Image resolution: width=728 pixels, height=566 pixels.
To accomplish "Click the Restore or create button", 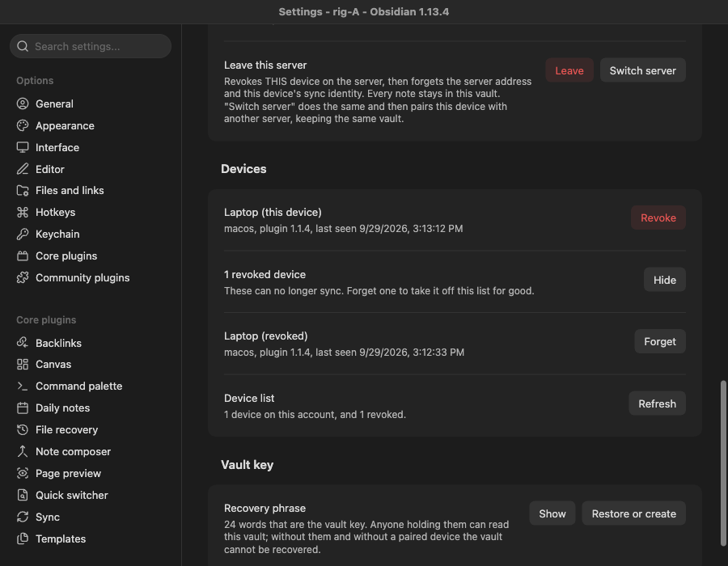I will pos(633,513).
